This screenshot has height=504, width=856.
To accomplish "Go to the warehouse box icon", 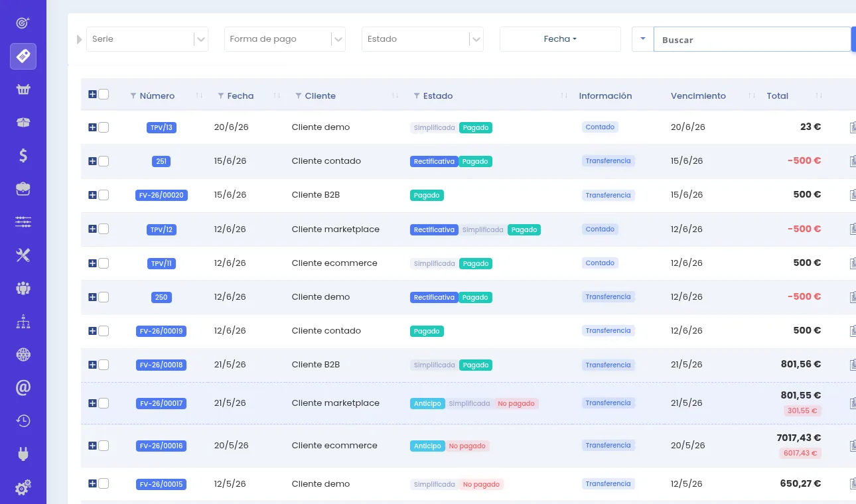I will pos(23,123).
